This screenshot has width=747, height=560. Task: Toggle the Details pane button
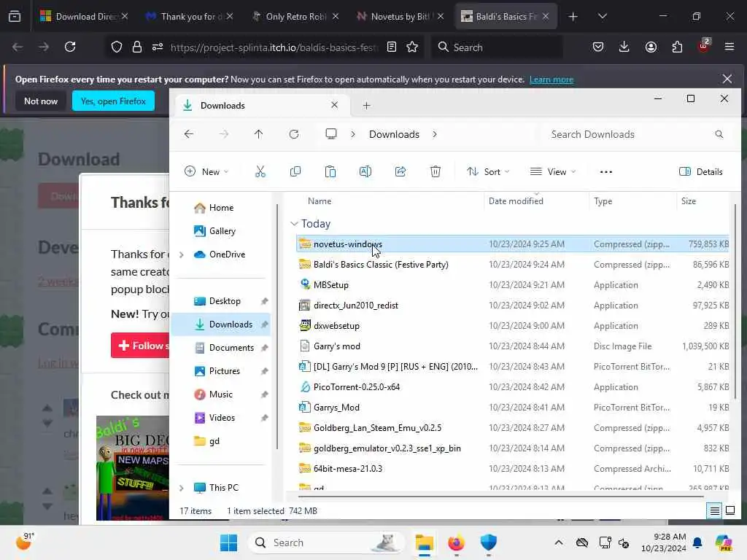click(701, 172)
